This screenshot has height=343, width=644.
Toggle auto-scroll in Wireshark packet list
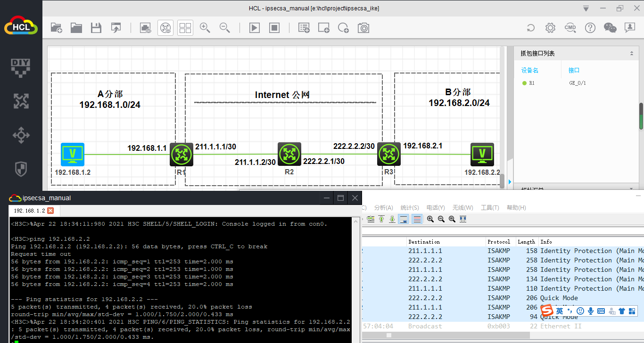tap(403, 219)
